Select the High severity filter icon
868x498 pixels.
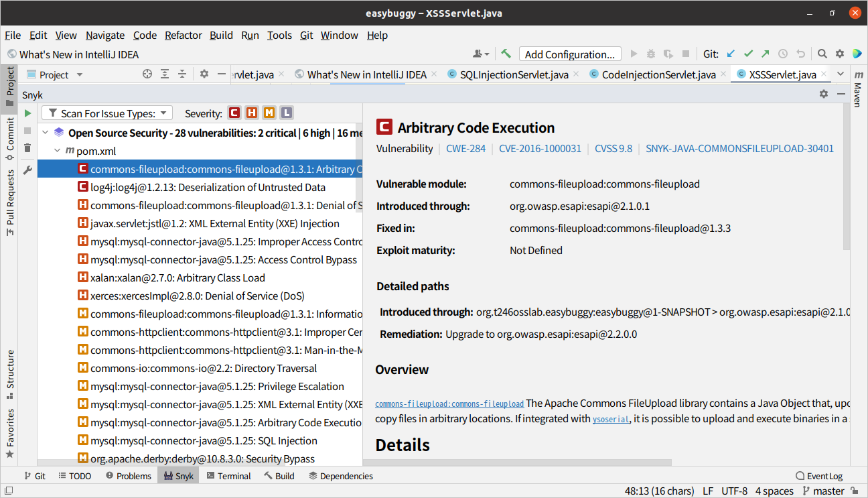tap(251, 113)
